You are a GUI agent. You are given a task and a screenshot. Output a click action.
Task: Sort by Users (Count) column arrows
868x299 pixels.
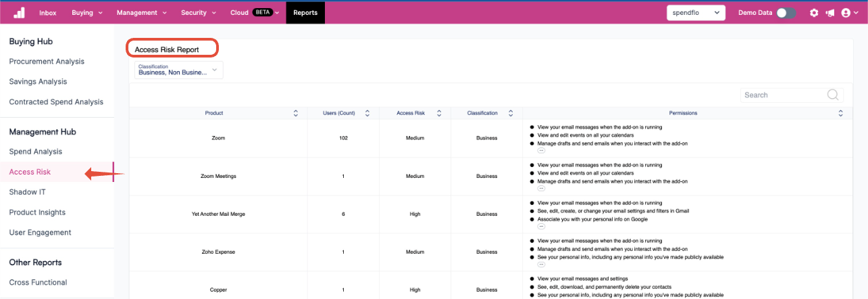click(367, 113)
